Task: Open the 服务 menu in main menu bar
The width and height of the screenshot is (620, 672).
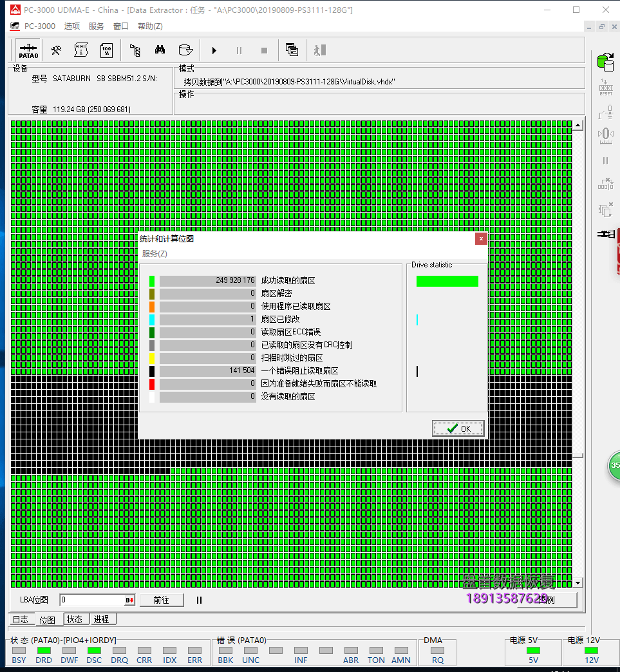Action: [97, 26]
